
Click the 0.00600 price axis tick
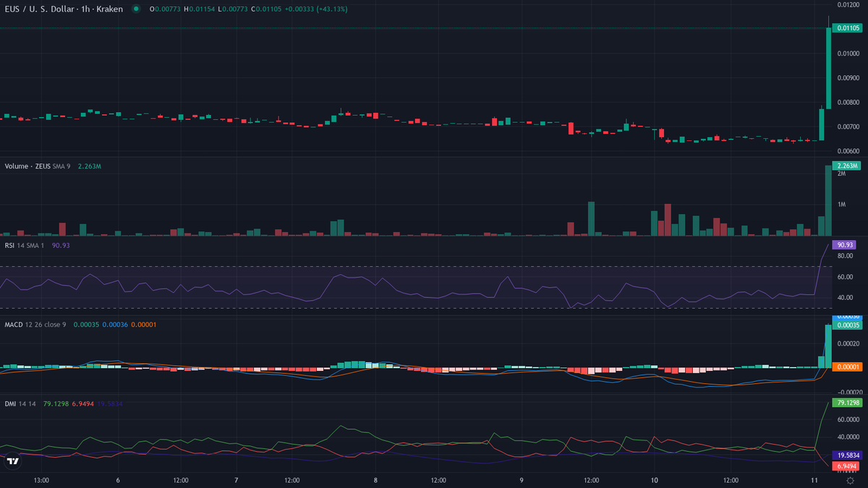848,151
